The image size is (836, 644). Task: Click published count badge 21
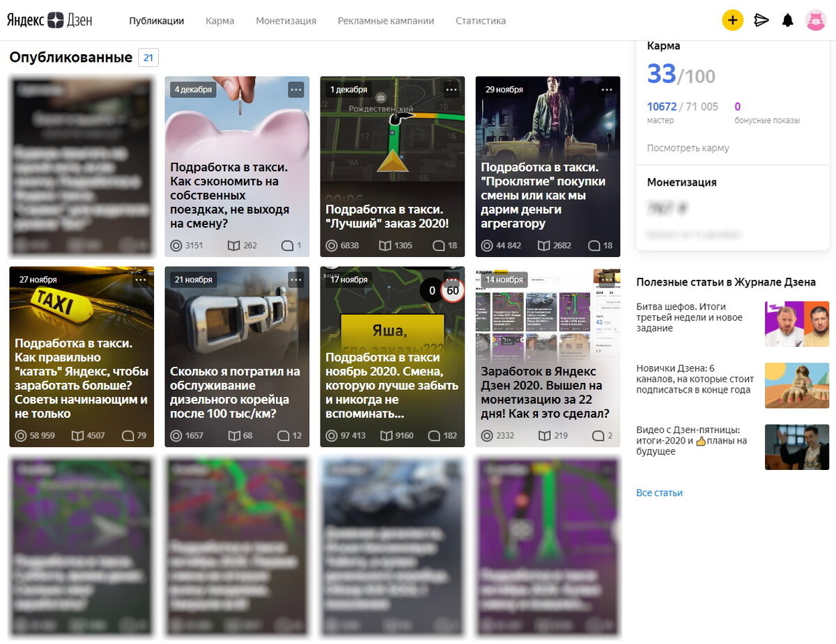(148, 58)
